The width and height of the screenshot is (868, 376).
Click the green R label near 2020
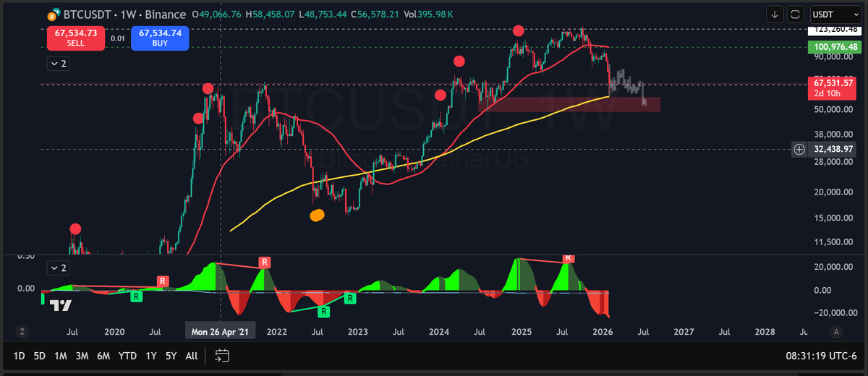[x=135, y=296]
